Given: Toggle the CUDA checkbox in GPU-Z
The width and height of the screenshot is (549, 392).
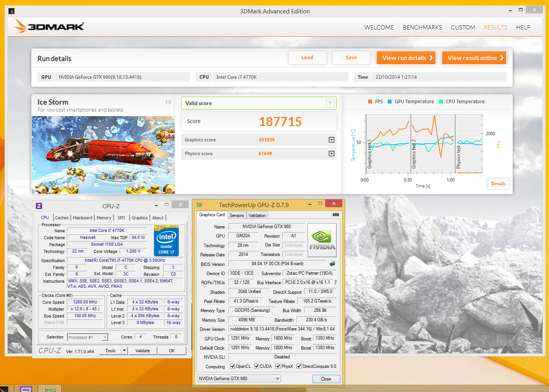Looking at the screenshot, I should 257,366.
